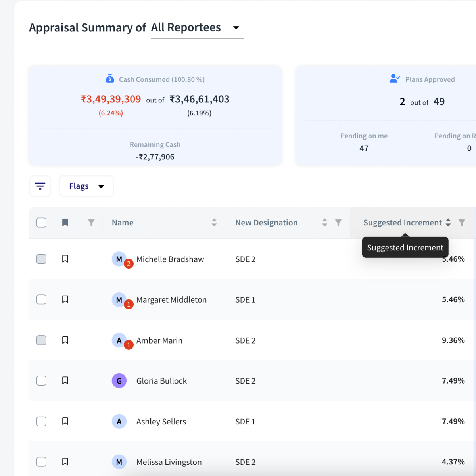Bookmark Michelle Bradshaw's row

[65, 259]
